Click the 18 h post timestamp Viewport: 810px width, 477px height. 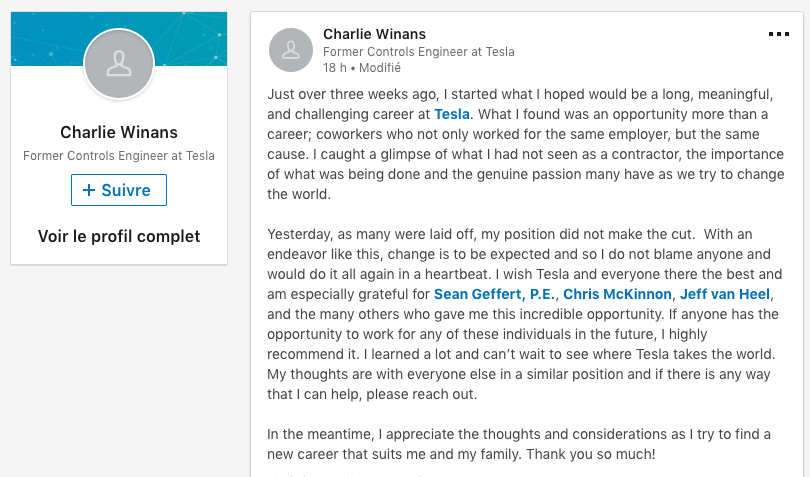[335, 68]
